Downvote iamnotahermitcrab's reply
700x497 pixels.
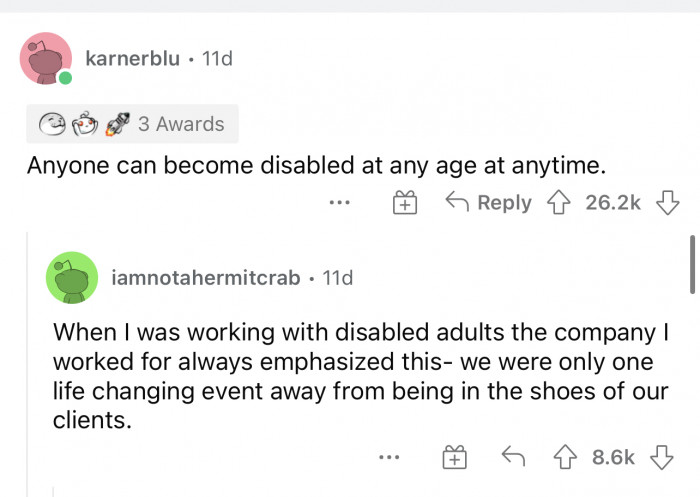[x=662, y=457]
